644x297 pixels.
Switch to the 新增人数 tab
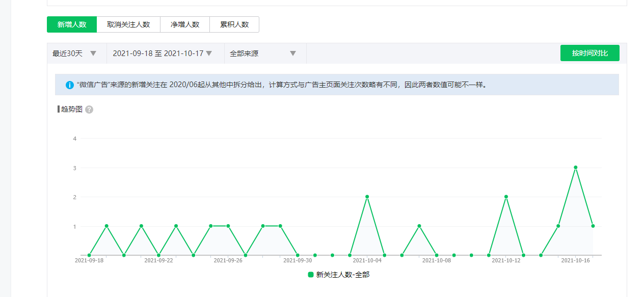(72, 24)
